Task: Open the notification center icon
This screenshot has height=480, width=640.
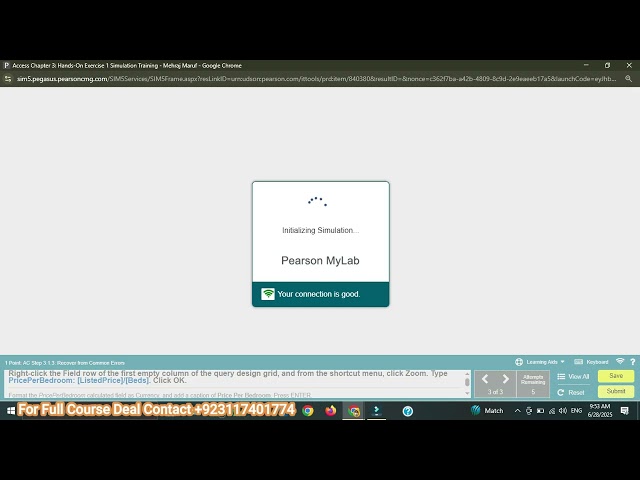Action: coord(624,411)
